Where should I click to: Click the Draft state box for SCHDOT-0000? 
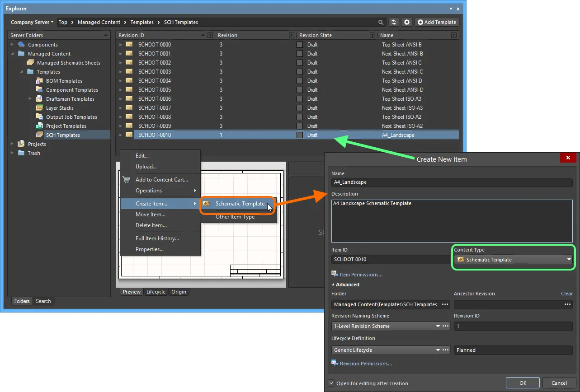pos(300,45)
